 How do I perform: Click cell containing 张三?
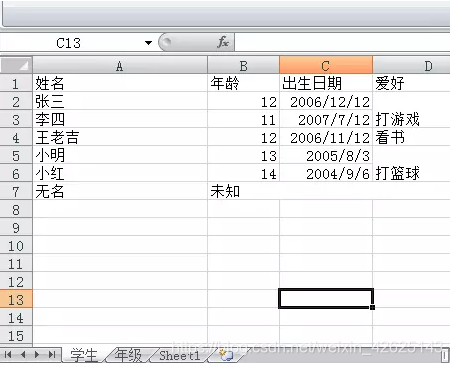[120, 101]
